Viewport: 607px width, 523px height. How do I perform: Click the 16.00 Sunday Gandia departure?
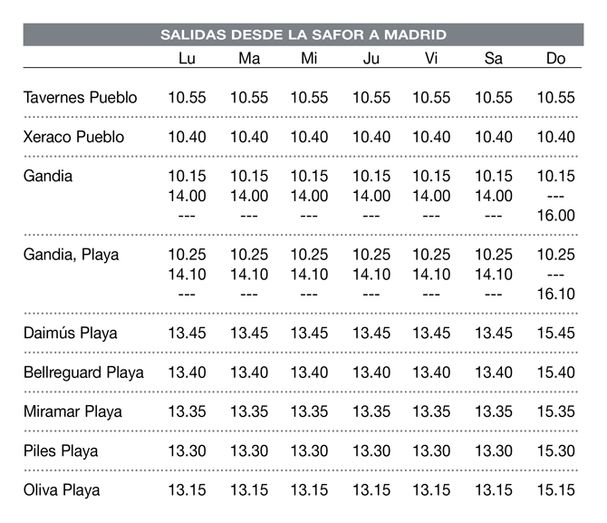click(556, 216)
